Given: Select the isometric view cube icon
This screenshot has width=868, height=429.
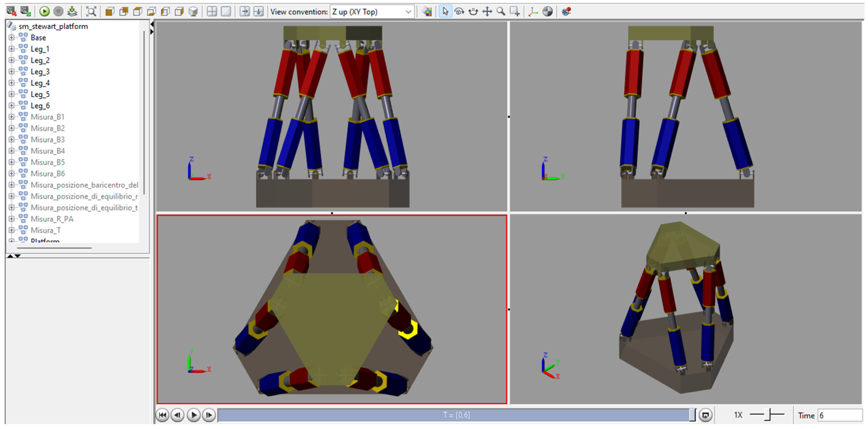Looking at the screenshot, I should click(x=193, y=11).
